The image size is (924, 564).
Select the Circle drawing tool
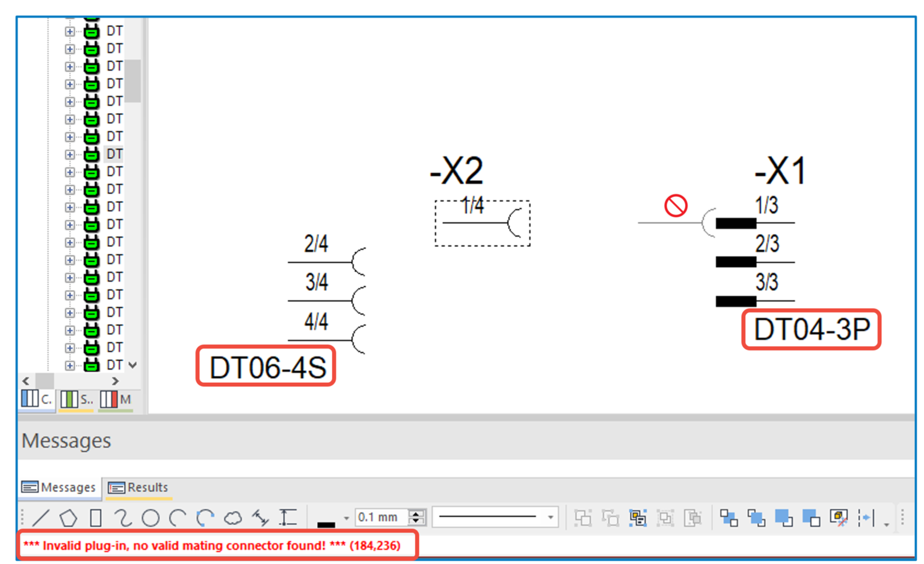click(x=152, y=518)
